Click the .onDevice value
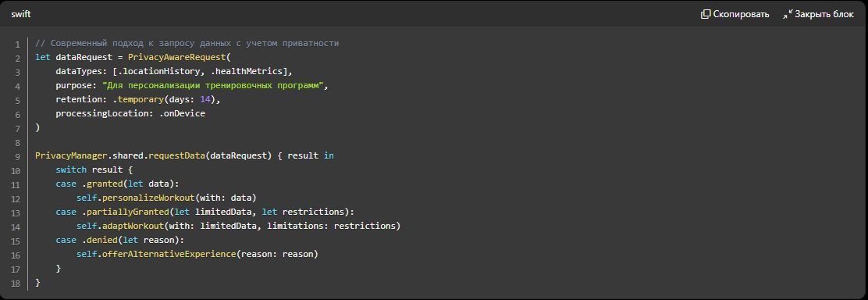This screenshot has height=300, width=868. pyautogui.click(x=183, y=114)
